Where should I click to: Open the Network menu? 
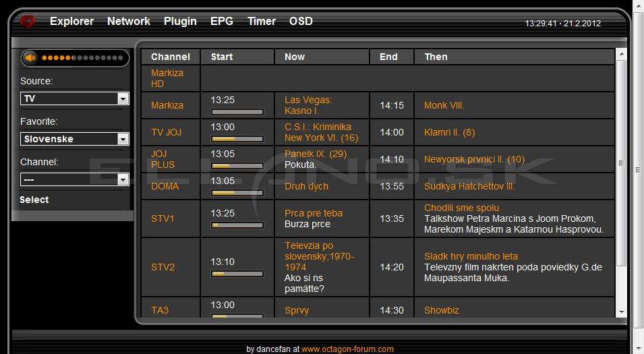[129, 21]
